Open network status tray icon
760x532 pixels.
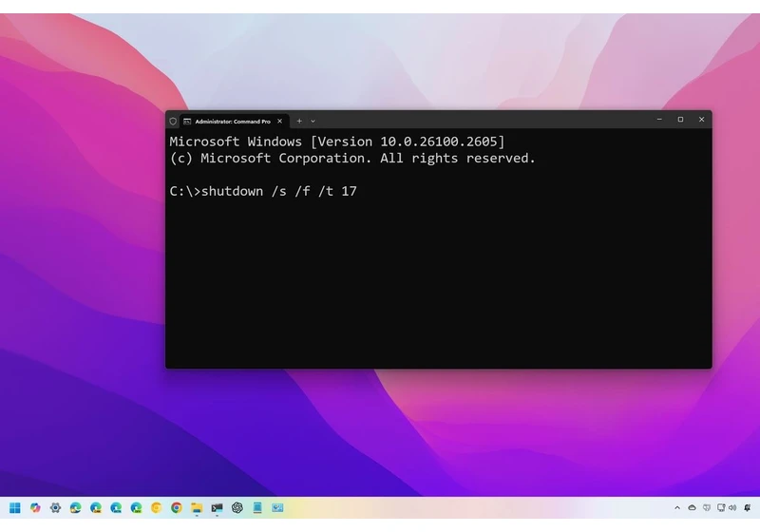click(721, 507)
